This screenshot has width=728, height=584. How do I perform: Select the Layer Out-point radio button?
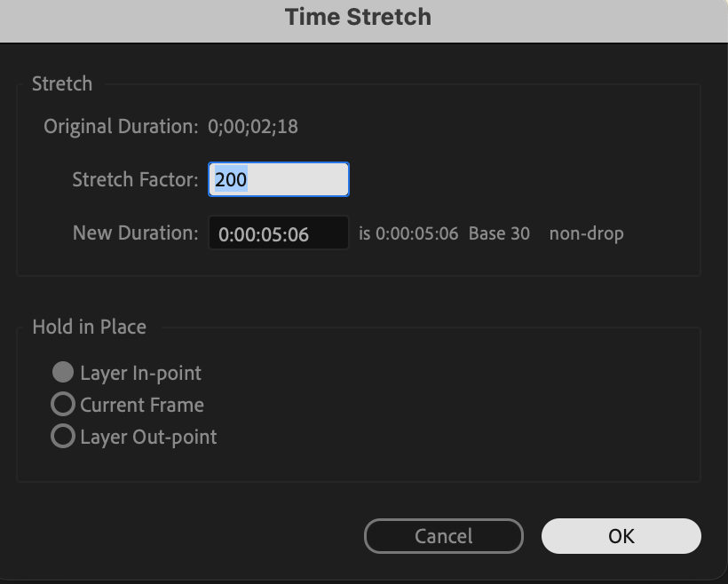tap(63, 437)
